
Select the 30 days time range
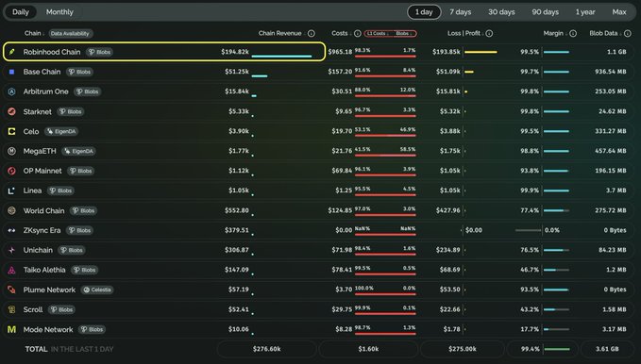tap(501, 12)
